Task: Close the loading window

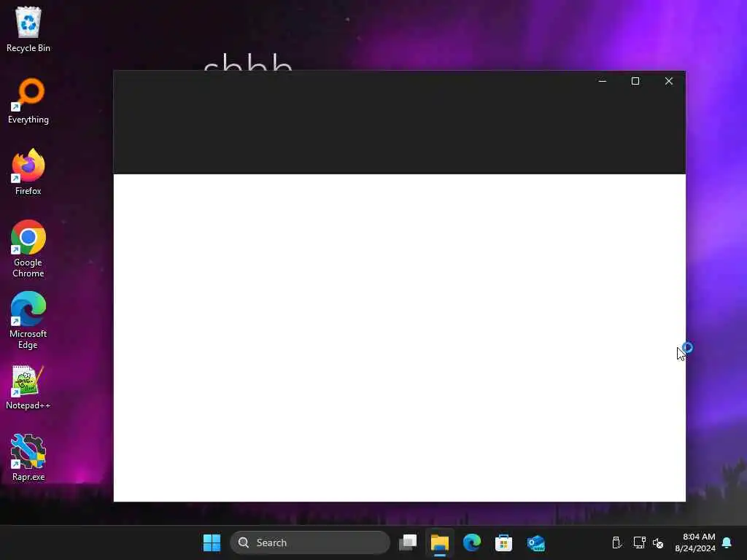Action: [x=669, y=81]
